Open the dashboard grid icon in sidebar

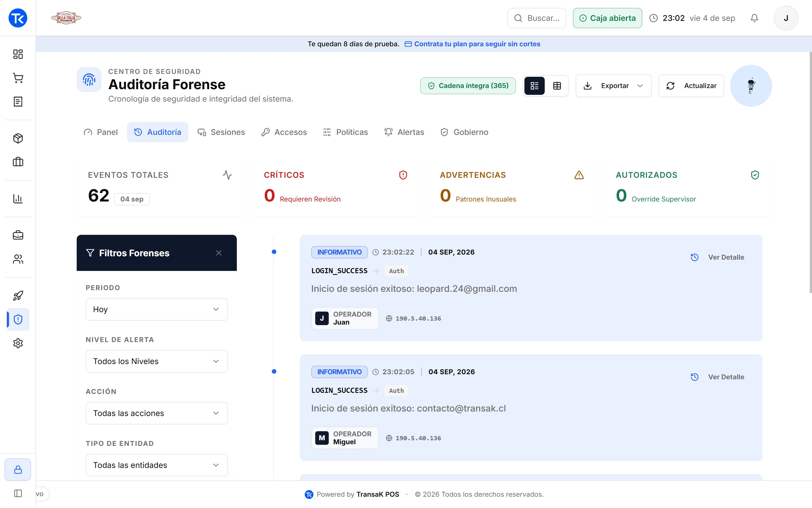click(x=18, y=54)
